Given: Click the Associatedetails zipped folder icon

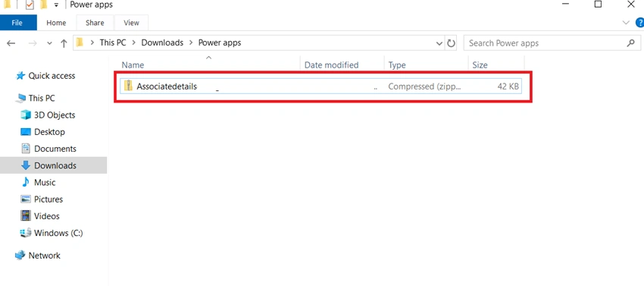Looking at the screenshot, I should click(128, 86).
